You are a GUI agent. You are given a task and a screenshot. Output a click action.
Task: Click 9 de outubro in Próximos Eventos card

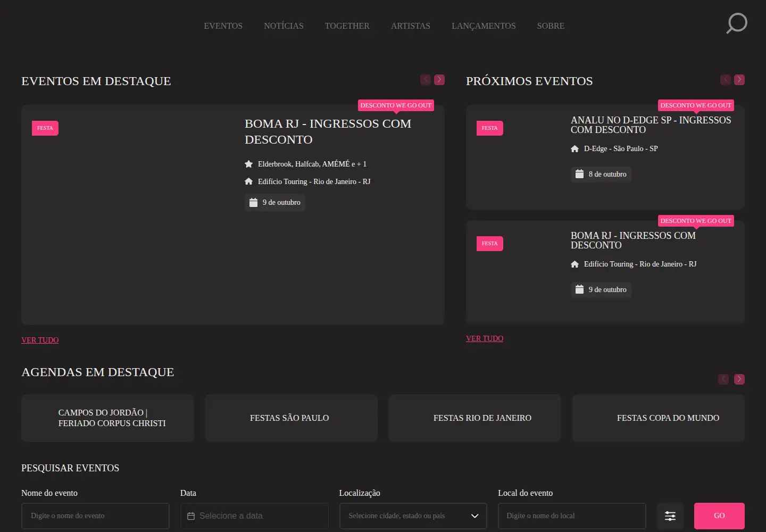pos(601,289)
